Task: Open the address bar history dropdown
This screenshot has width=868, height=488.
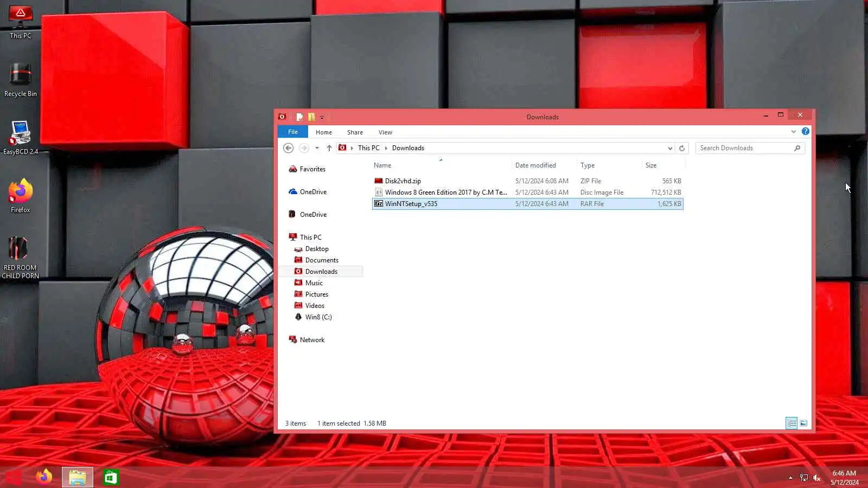Action: 670,148
